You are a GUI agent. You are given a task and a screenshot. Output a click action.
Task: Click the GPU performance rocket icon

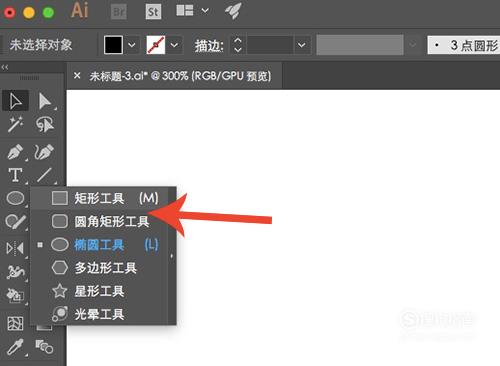[x=233, y=11]
